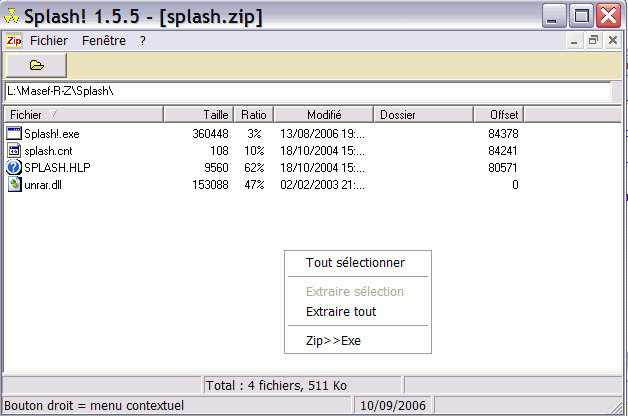Sort by the Fichier column header
628x416 pixels.
[x=83, y=115]
